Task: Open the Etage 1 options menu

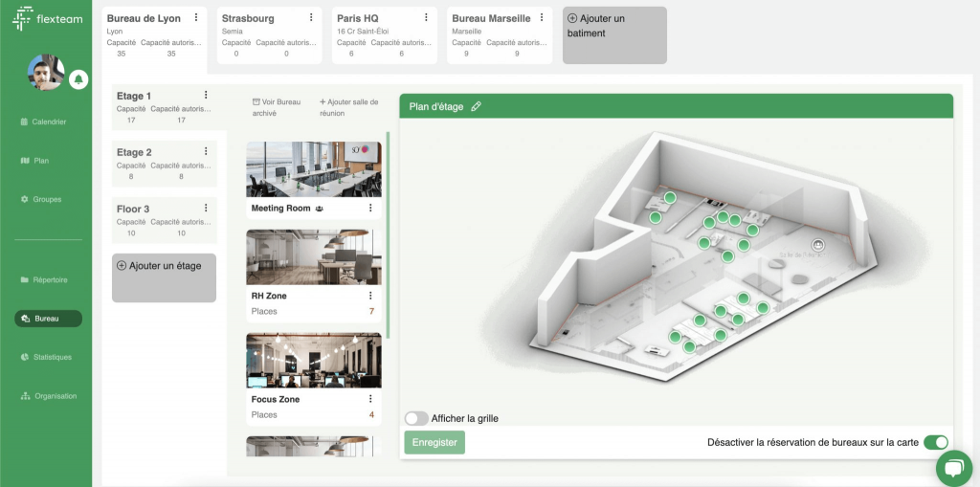Action: 206,95
